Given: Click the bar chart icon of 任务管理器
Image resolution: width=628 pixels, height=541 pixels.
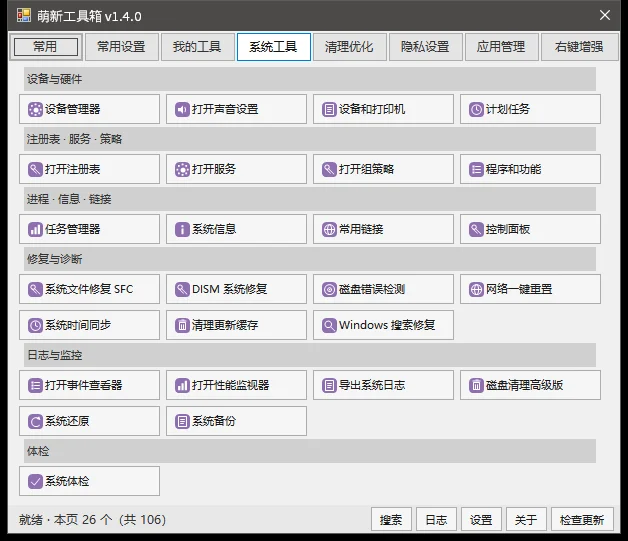Looking at the screenshot, I should pyautogui.click(x=35, y=229).
